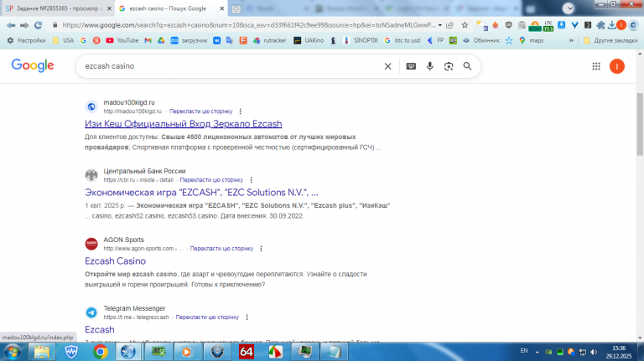This screenshot has width=644, height=361.
Task: Show hidden bookmarks with the double chevron
Action: [571, 40]
